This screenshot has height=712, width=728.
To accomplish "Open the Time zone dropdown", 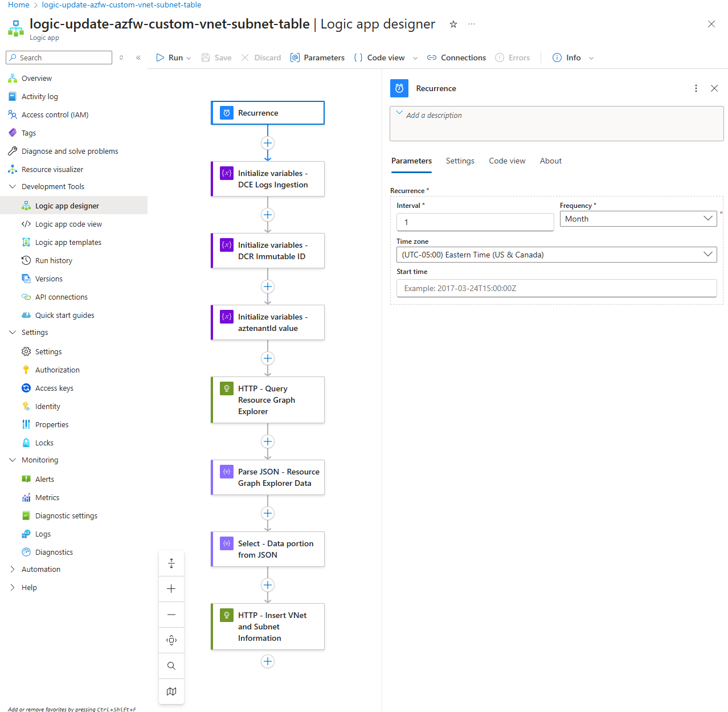I will [x=556, y=255].
